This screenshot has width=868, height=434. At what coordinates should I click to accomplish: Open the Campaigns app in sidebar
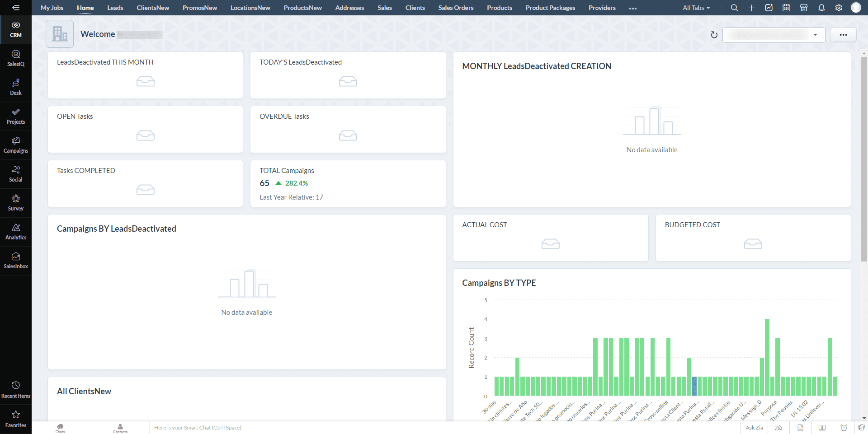[x=16, y=145]
